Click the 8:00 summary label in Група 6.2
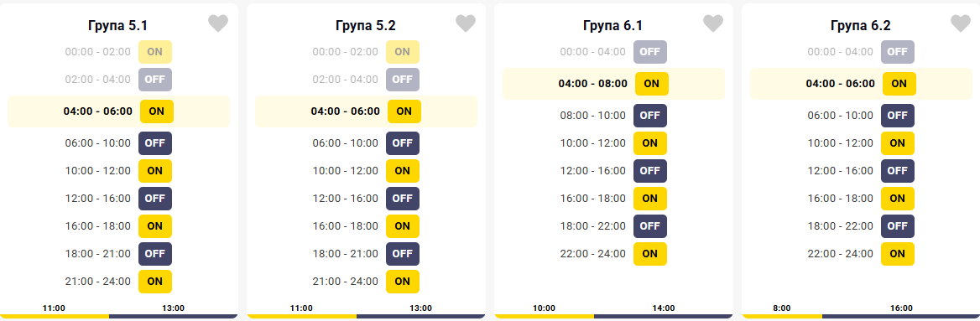Screen dimensions: 980x321 coord(782,308)
